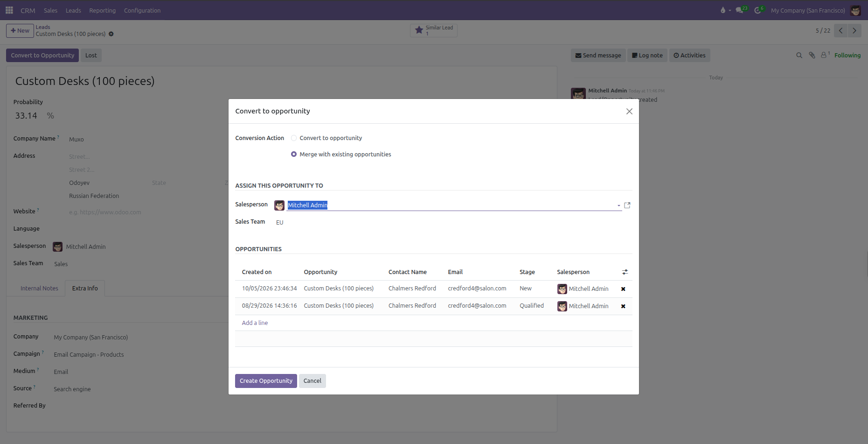Close the Convert to opportunity dialog

(629, 111)
